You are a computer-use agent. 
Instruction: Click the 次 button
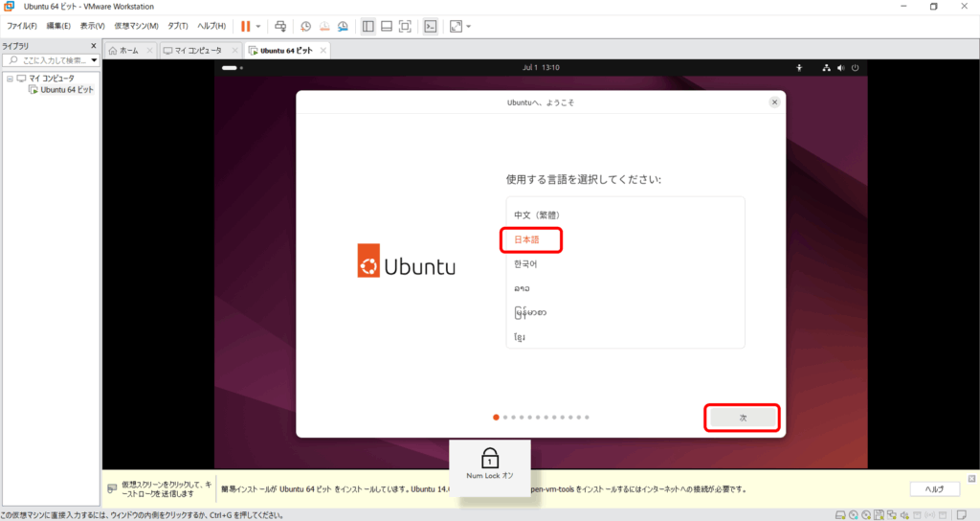coord(743,419)
